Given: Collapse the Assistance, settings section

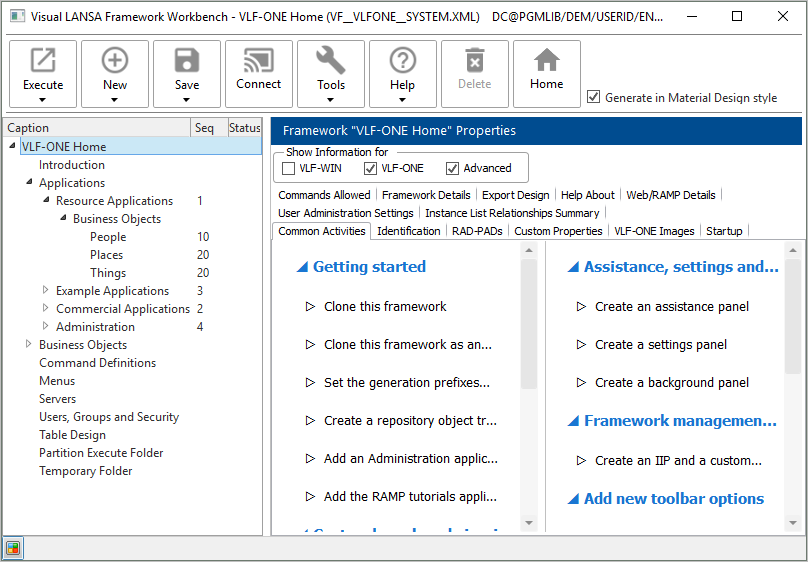Looking at the screenshot, I should [573, 267].
